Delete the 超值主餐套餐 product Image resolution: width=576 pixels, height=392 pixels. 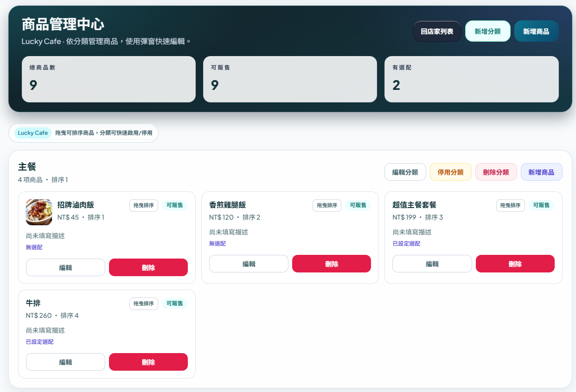[x=515, y=264]
